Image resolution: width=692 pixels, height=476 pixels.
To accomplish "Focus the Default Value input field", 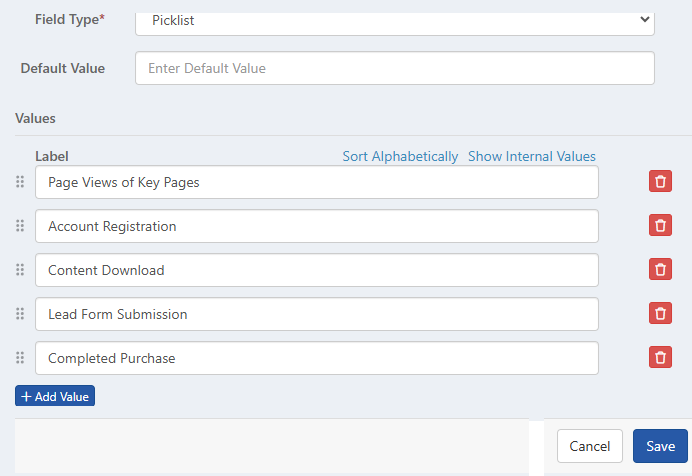I will pyautogui.click(x=394, y=68).
